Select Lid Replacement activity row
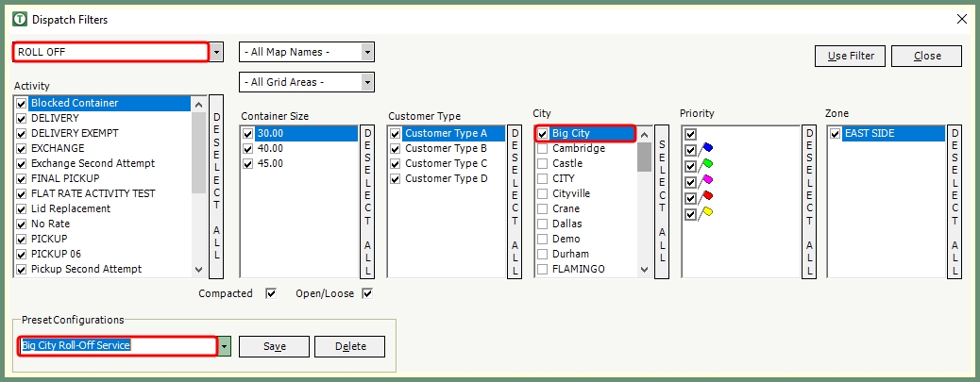This screenshot has width=980, height=382. [71, 208]
